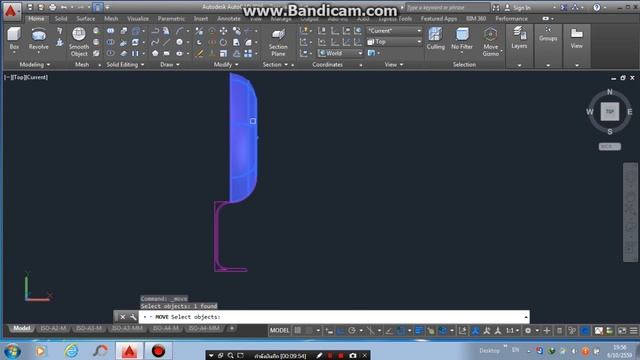Toggle ortho mode in the status bar
This screenshot has width=640, height=360.
(x=340, y=331)
